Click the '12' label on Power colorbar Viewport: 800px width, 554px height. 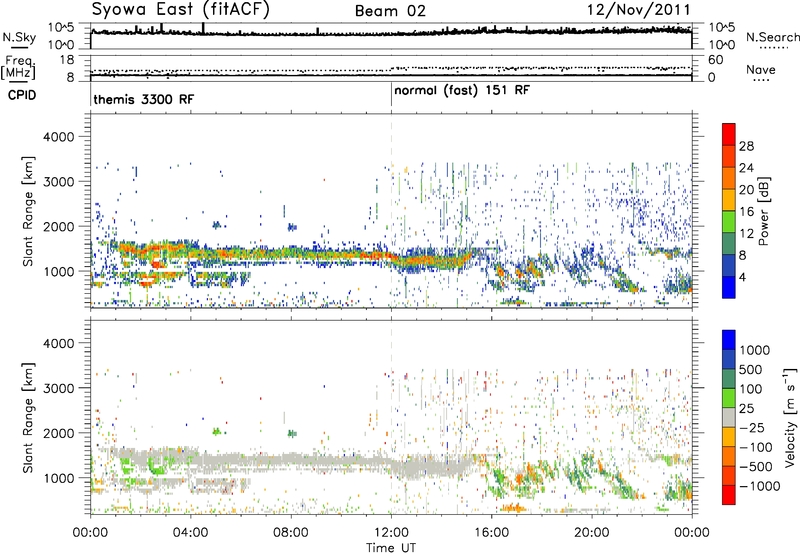(x=746, y=234)
